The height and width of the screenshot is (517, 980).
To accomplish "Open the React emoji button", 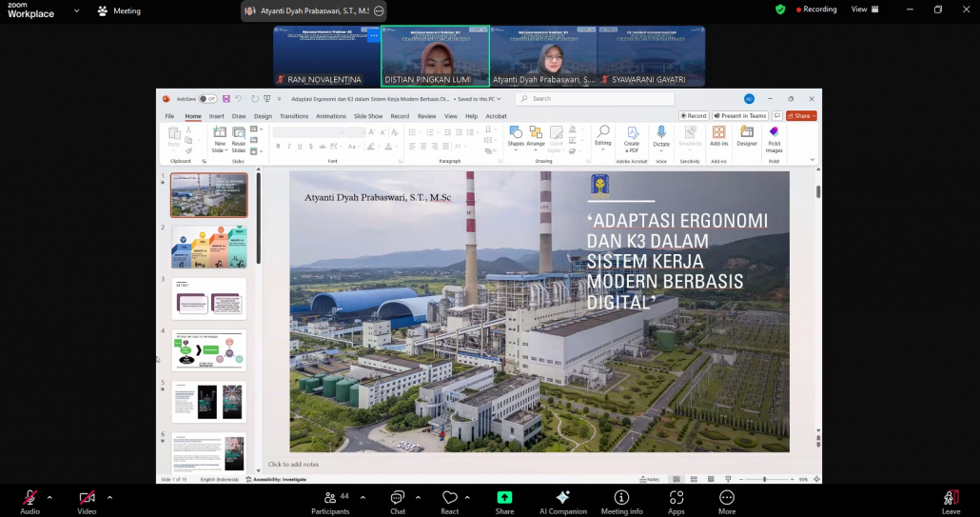I will point(449,502).
